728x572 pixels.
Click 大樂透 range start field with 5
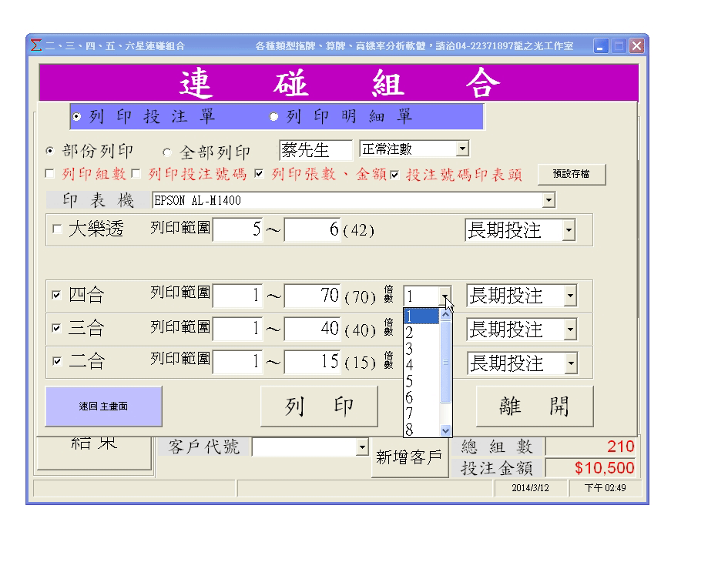[x=238, y=229]
